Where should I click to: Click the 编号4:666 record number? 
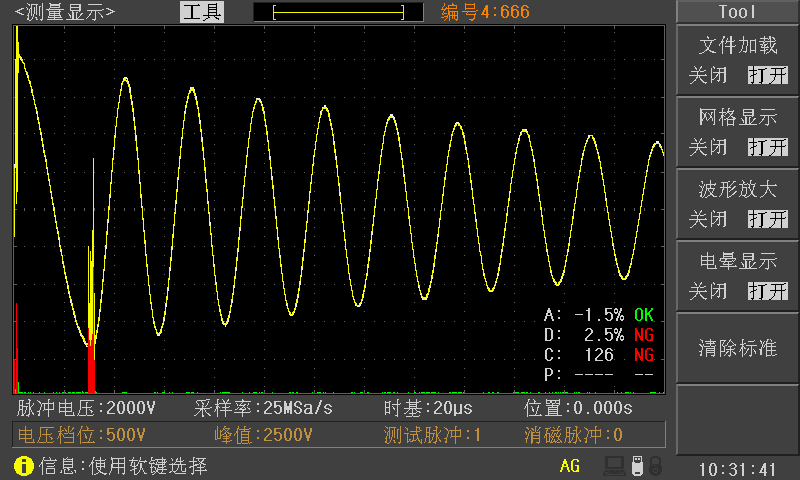485,12
